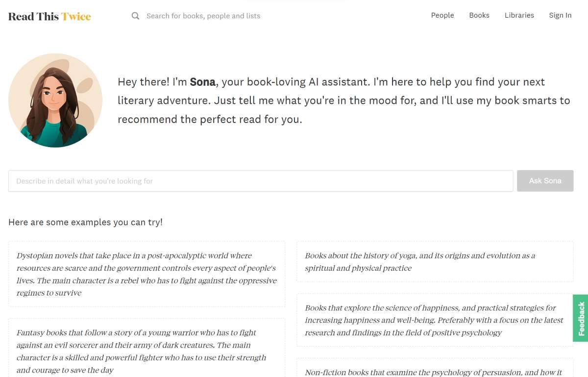588x377 pixels.
Task: Pick the science of happiness example
Action: click(435, 320)
